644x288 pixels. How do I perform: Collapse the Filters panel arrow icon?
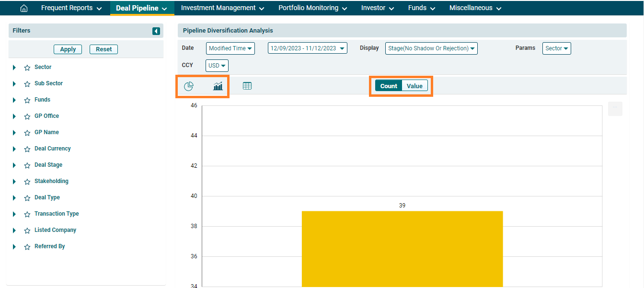(x=156, y=31)
